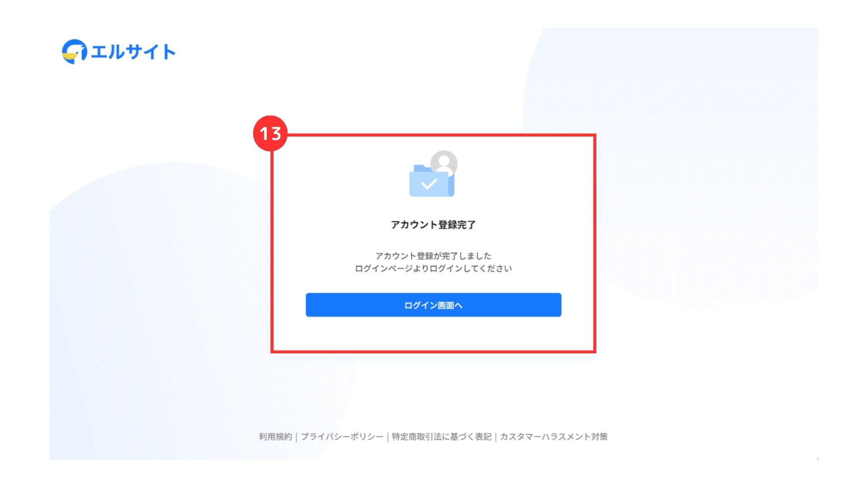Click the アカウント登録が完了しました message line
The height and width of the screenshot is (488, 868).
point(433,256)
